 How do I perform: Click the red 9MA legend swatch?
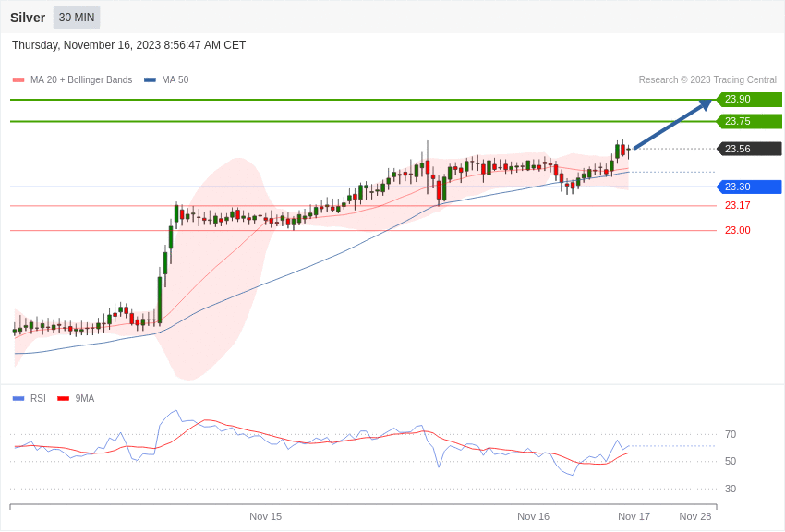point(63,398)
